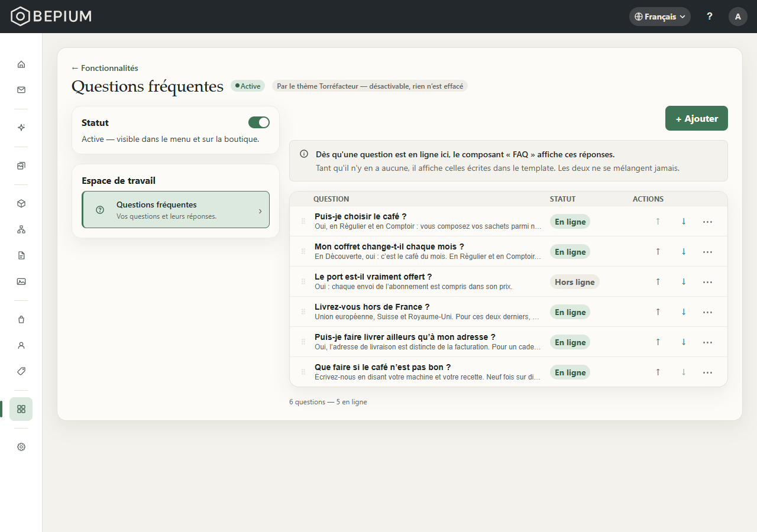The height and width of the screenshot is (532, 757).
Task: Open the mail envelope icon in sidebar
Action: click(x=21, y=90)
